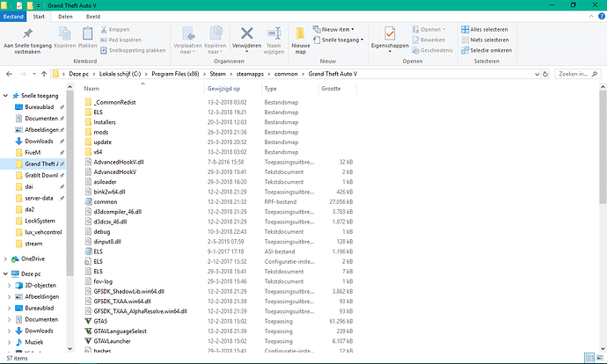The height and width of the screenshot is (364, 607).
Task: Pin folder to Snelle toegang
Action: [x=27, y=40]
